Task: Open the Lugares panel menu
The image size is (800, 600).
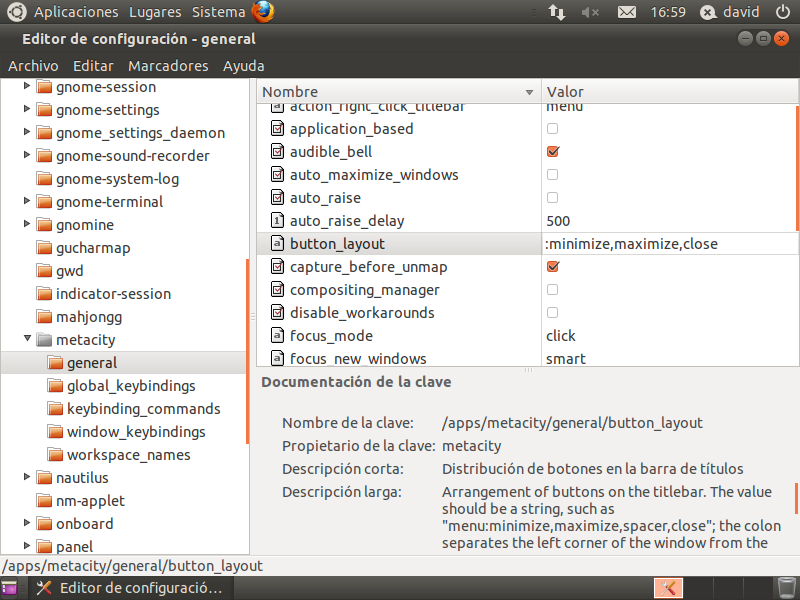Action: 155,12
